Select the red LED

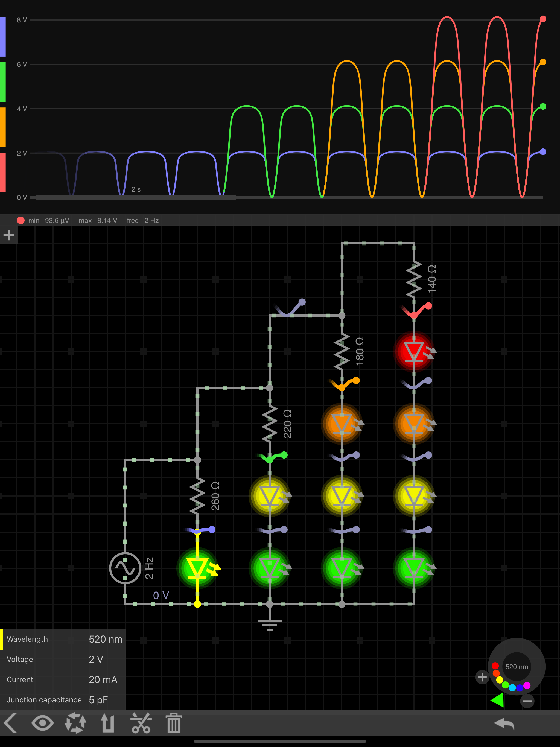(x=415, y=351)
